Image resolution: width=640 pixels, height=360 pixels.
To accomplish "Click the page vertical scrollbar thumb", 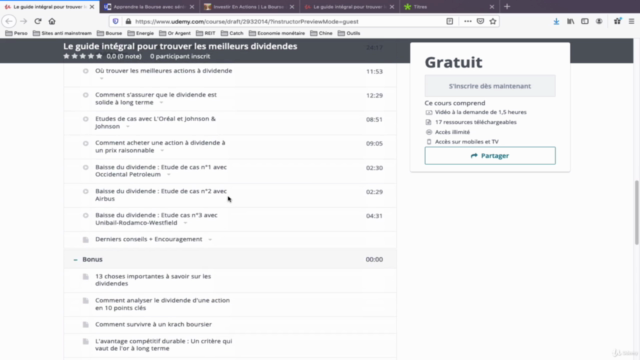I will [636, 212].
